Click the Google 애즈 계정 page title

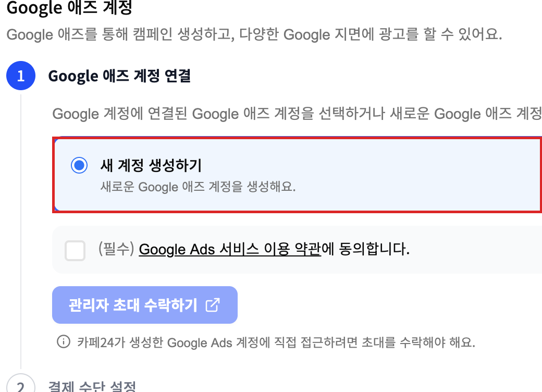point(69,8)
